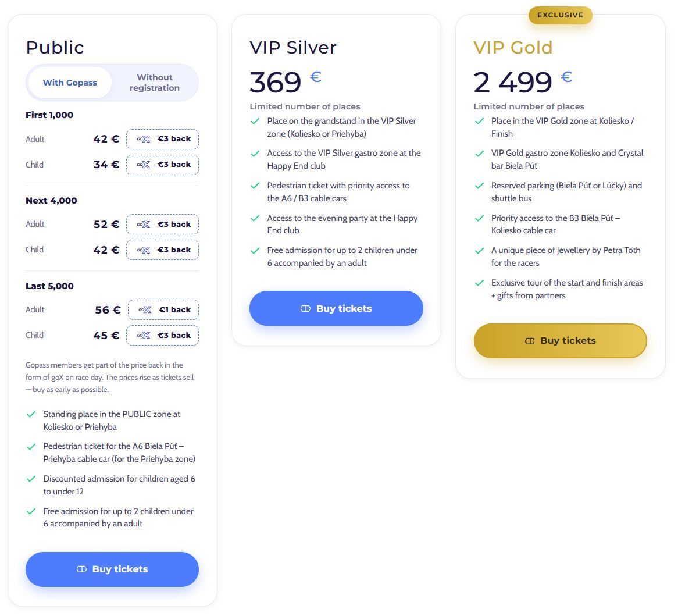Screen dimensions: 678x616
Task: Click the goX icon for Last 5,000 Child
Action: pos(144,336)
